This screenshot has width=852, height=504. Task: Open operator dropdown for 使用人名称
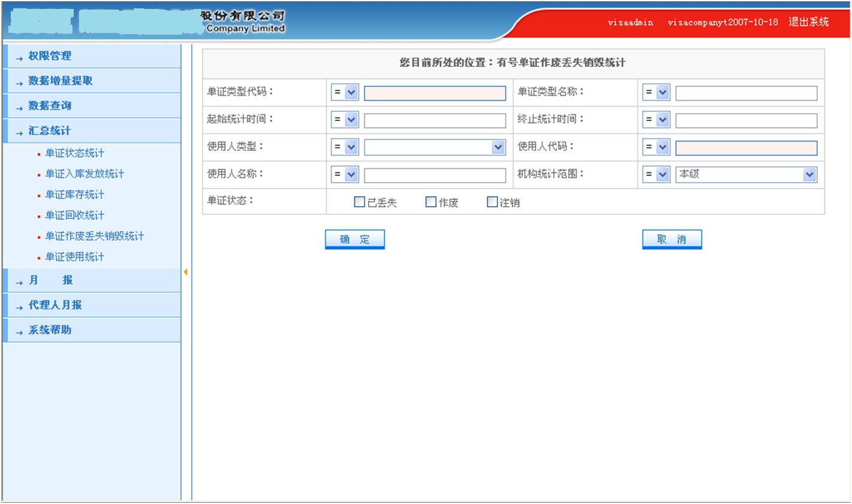345,175
